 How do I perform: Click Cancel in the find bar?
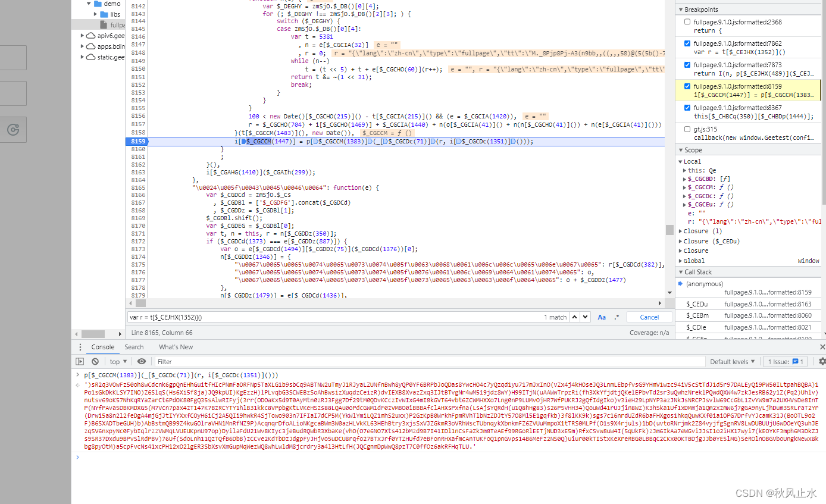pyautogui.click(x=649, y=317)
